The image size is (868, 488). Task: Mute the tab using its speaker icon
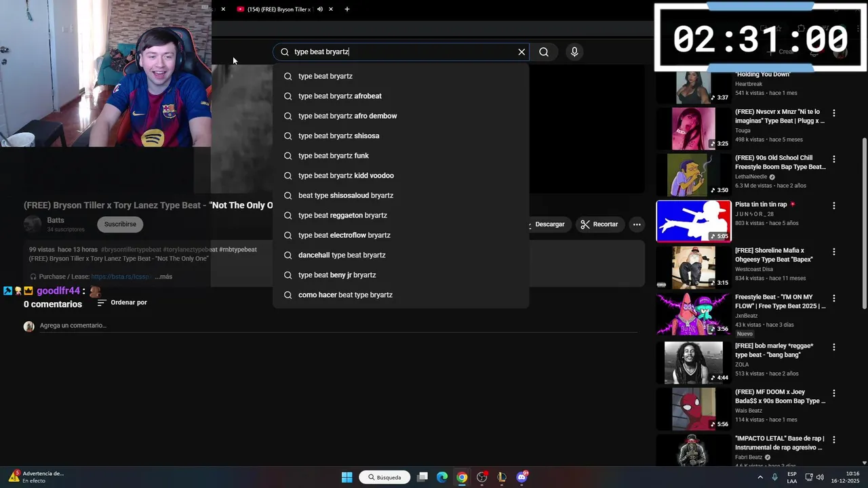[x=320, y=9]
